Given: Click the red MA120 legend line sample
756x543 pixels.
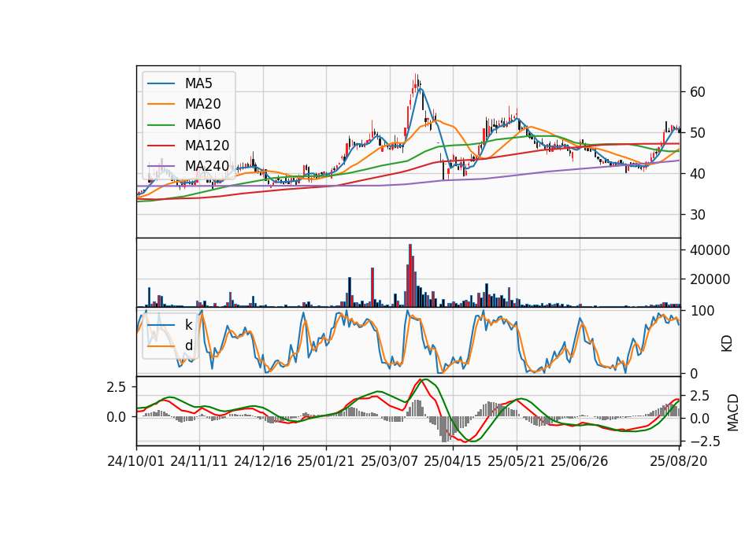Looking at the screenshot, I should point(161,146).
